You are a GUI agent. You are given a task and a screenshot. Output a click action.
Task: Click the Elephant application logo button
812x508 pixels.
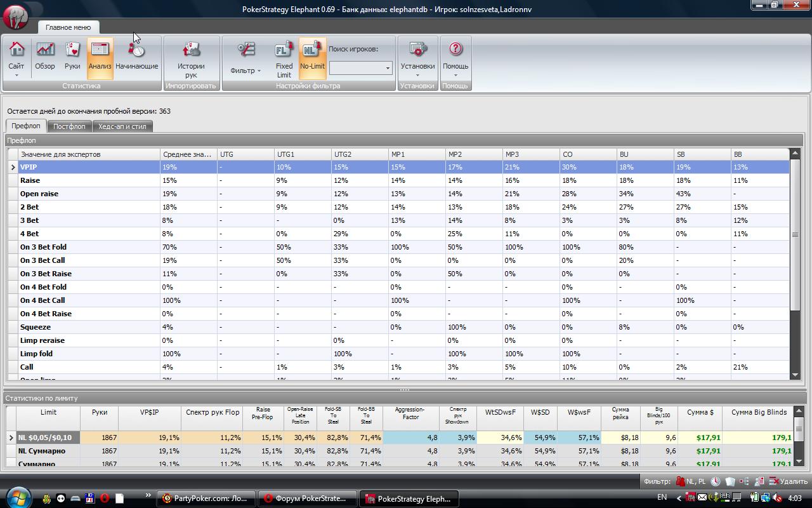16,16
